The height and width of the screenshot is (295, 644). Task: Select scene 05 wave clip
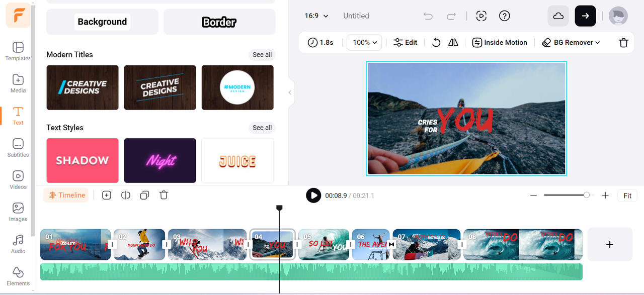(324, 245)
